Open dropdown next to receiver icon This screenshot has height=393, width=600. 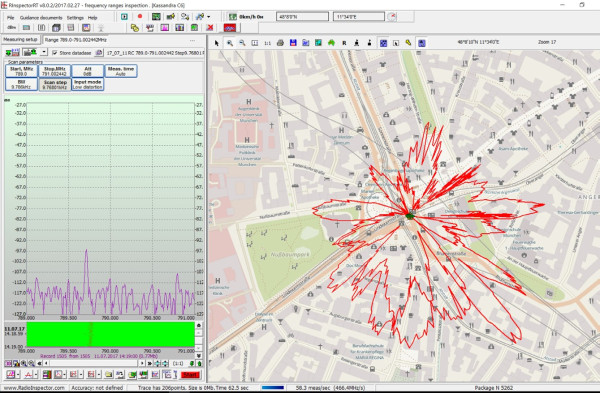point(44,52)
